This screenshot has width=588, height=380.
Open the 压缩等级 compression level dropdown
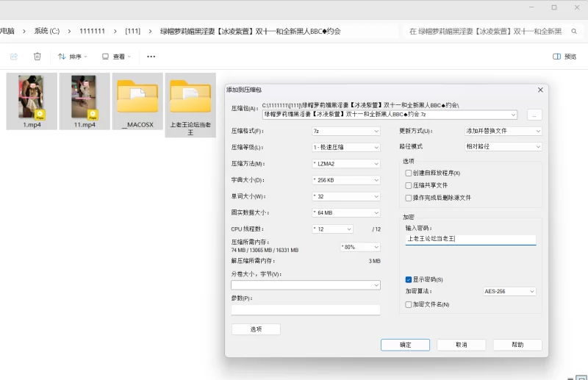point(345,147)
